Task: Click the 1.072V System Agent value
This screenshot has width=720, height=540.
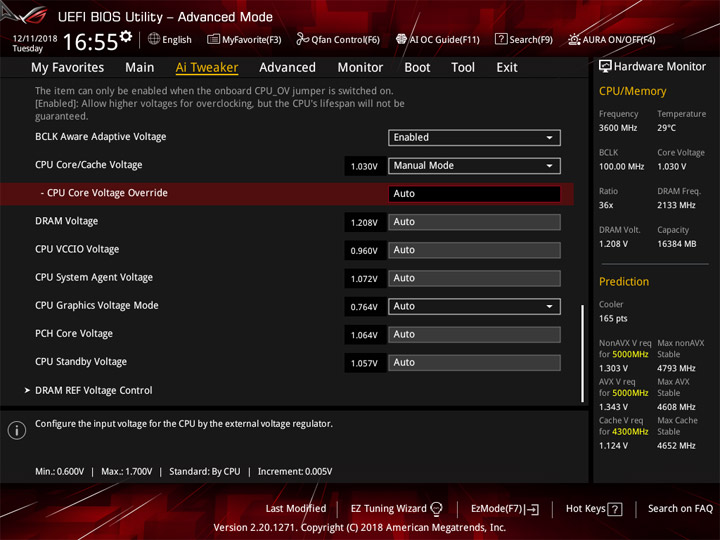Action: (x=365, y=279)
